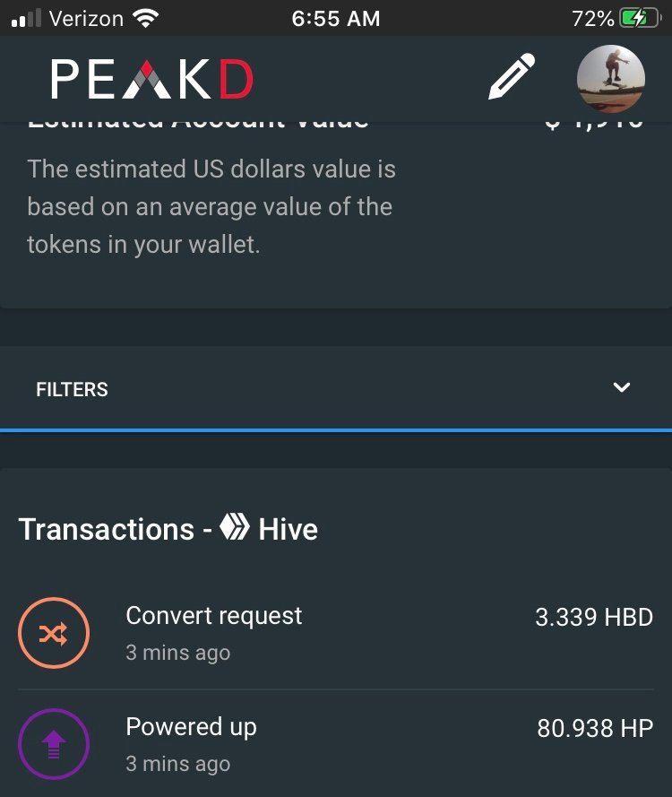Viewport: 672px width, 797px height.
Task: Expand the Filters chevron arrow
Action: click(x=622, y=388)
